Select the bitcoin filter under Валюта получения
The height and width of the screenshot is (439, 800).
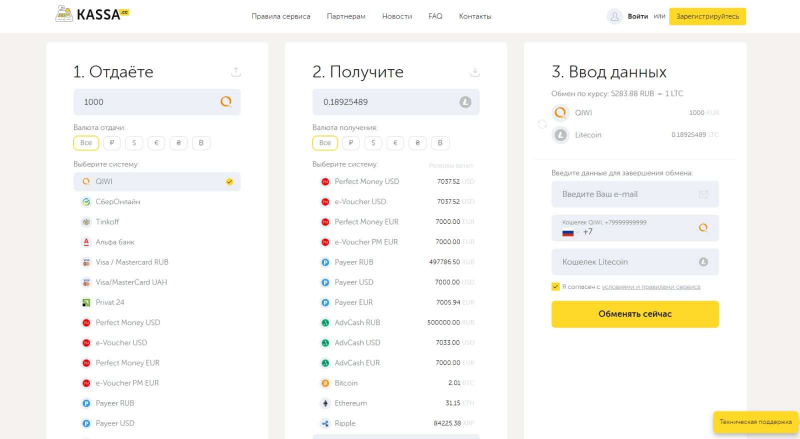(440, 143)
